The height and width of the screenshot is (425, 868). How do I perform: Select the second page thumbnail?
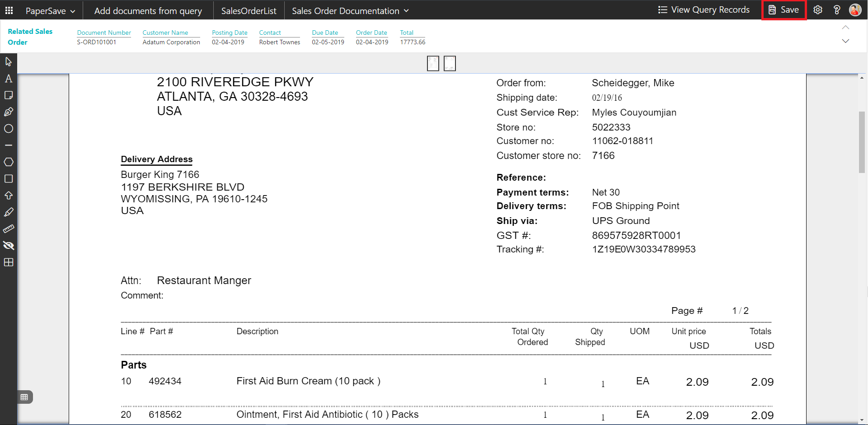(x=450, y=63)
